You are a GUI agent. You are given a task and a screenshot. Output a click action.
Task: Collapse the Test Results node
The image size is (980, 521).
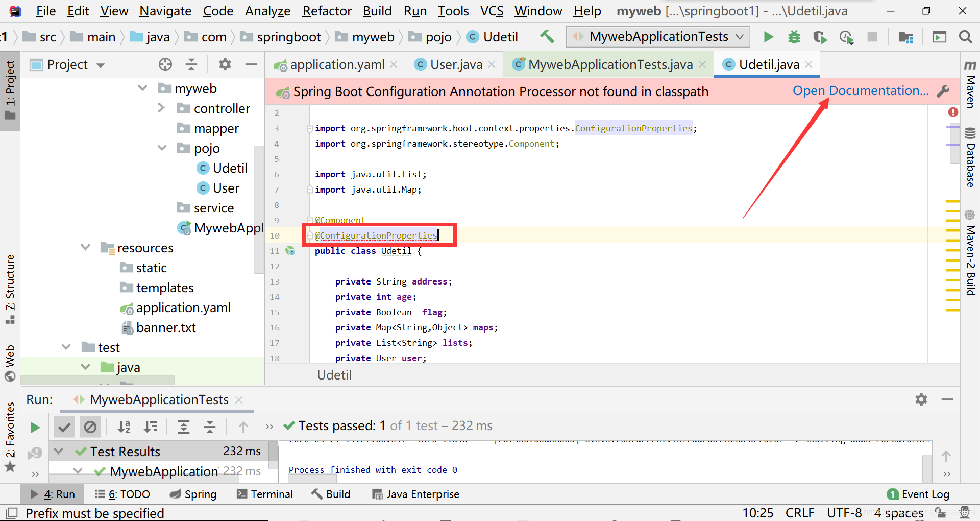coord(59,452)
